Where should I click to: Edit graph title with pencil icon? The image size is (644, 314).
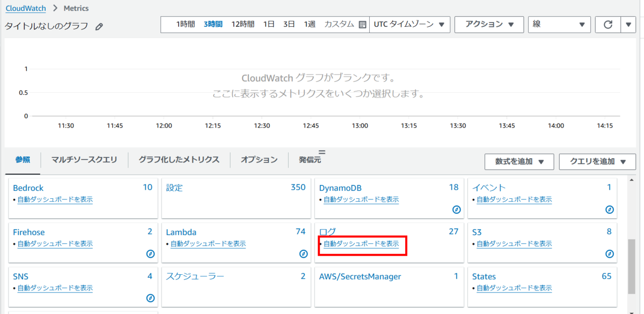99,26
